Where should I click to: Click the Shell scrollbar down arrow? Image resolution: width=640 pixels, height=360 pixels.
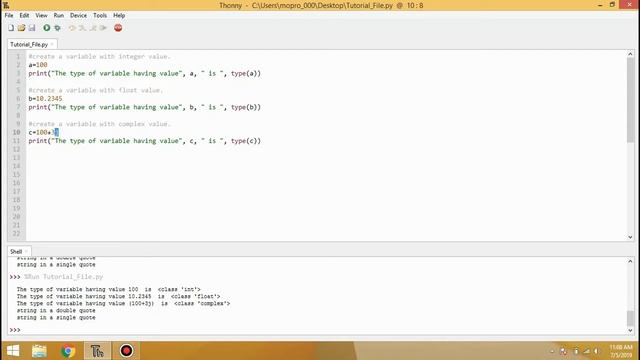(x=630, y=330)
